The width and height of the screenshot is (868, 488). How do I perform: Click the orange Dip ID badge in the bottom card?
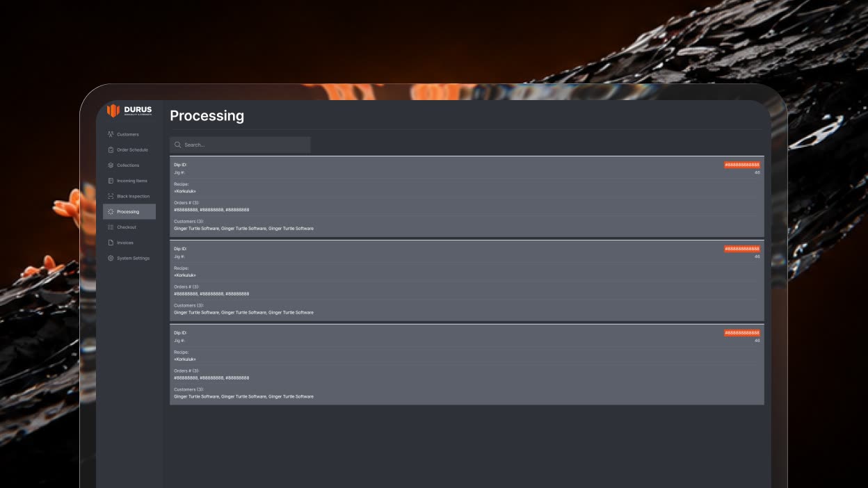[x=741, y=333]
